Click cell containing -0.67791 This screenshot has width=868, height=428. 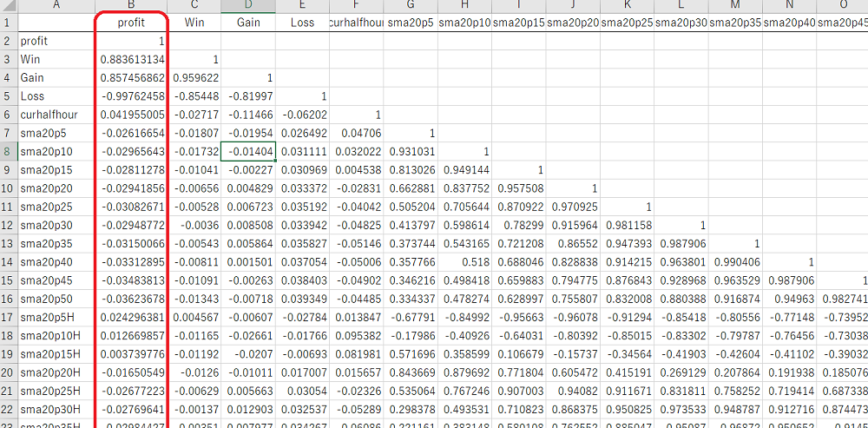coord(411,317)
